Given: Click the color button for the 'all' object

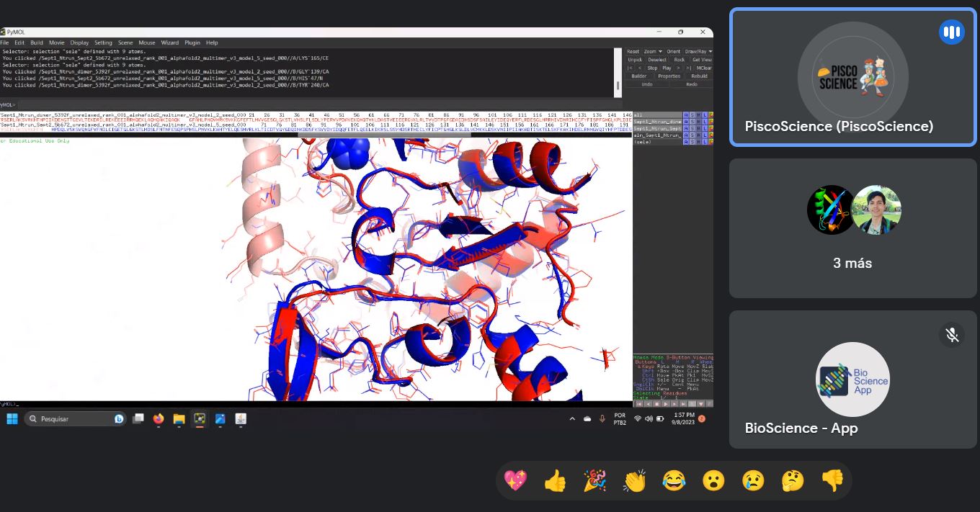Looking at the screenshot, I should (710, 115).
